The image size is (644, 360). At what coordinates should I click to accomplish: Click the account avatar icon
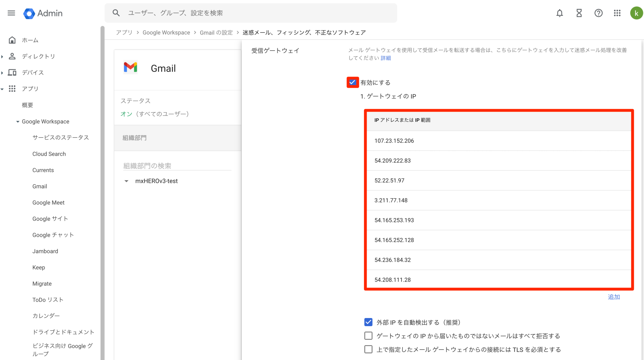click(636, 13)
